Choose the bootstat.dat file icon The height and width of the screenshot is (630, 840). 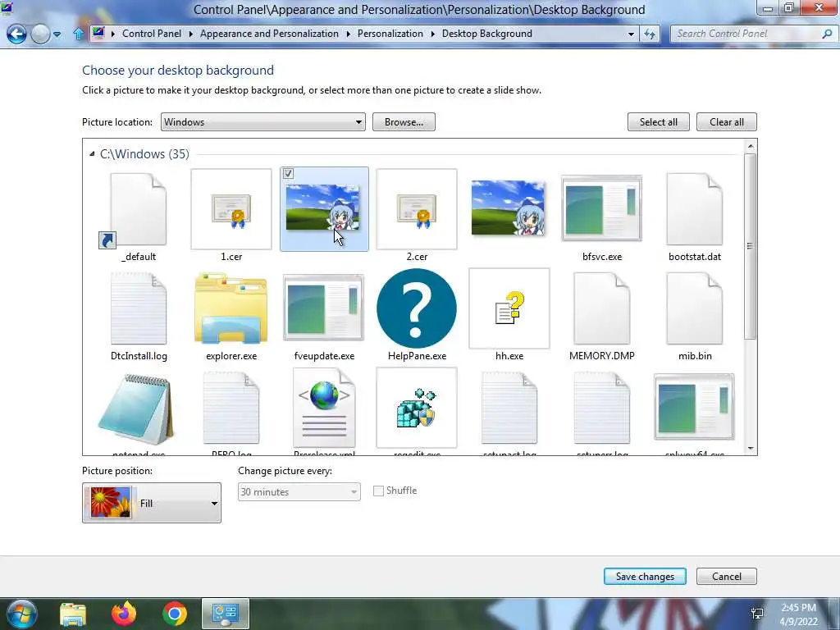tap(694, 209)
